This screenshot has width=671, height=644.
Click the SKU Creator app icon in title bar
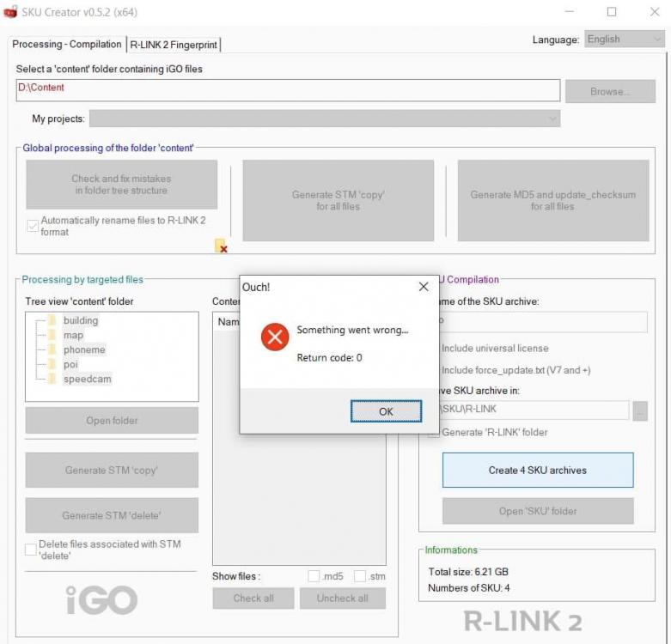coord(10,11)
